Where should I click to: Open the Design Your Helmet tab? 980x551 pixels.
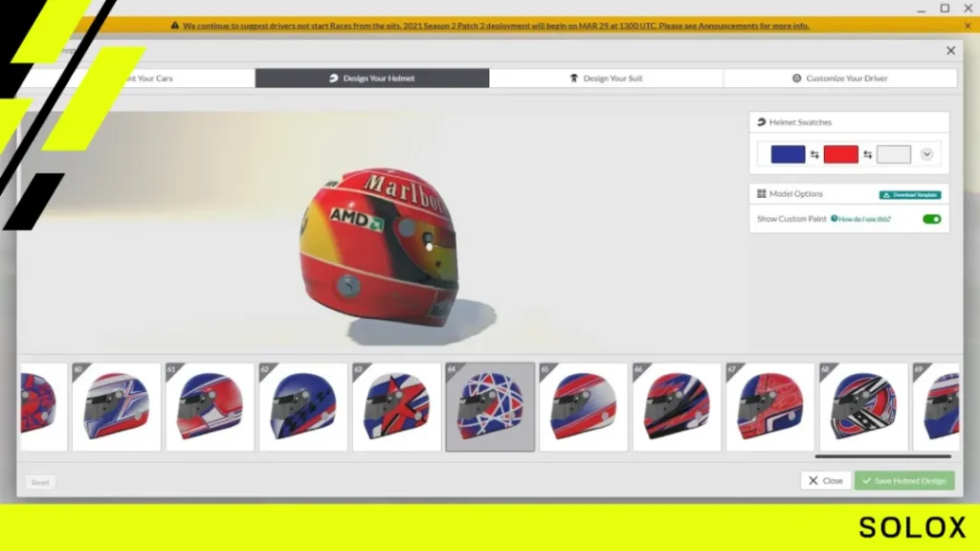tap(372, 78)
